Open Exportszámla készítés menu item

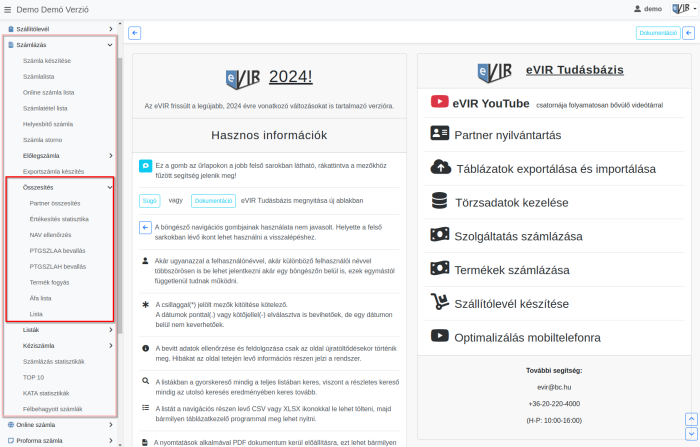coord(54,171)
